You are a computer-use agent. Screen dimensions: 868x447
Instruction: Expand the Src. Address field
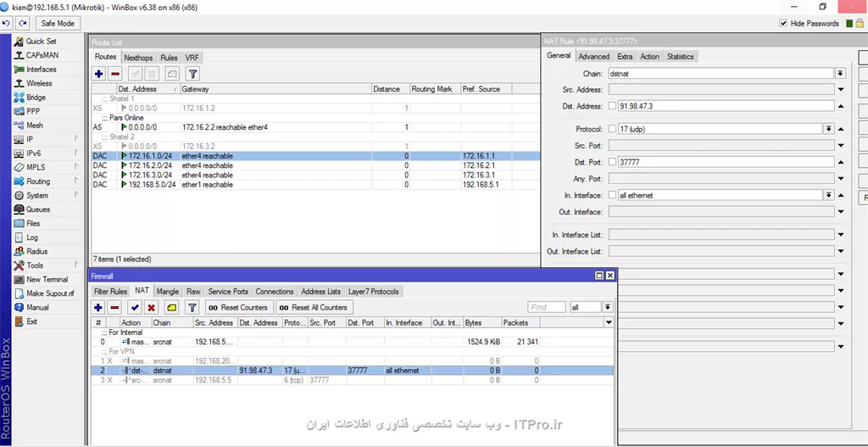tap(841, 90)
